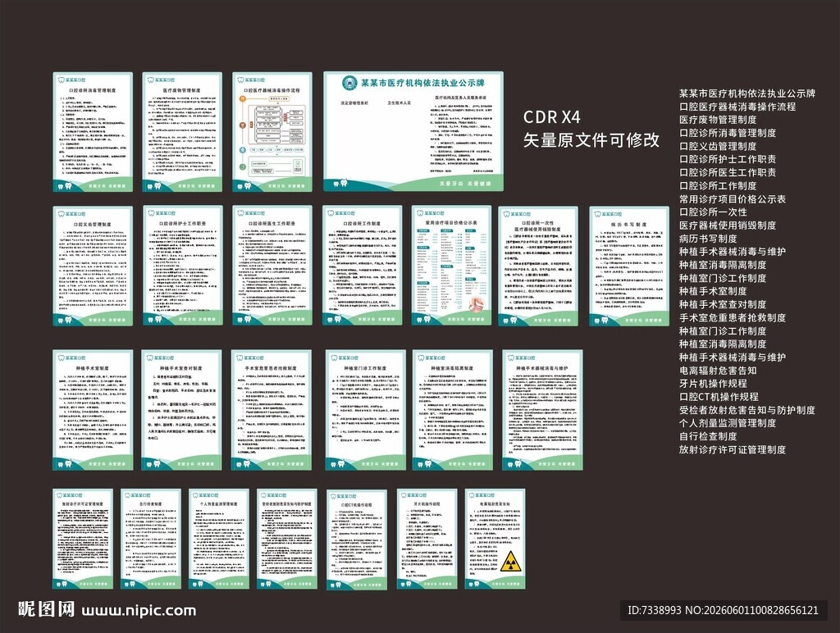
Task: Click list entry '自行检查制度' on right
Action: pyautogui.click(x=708, y=436)
